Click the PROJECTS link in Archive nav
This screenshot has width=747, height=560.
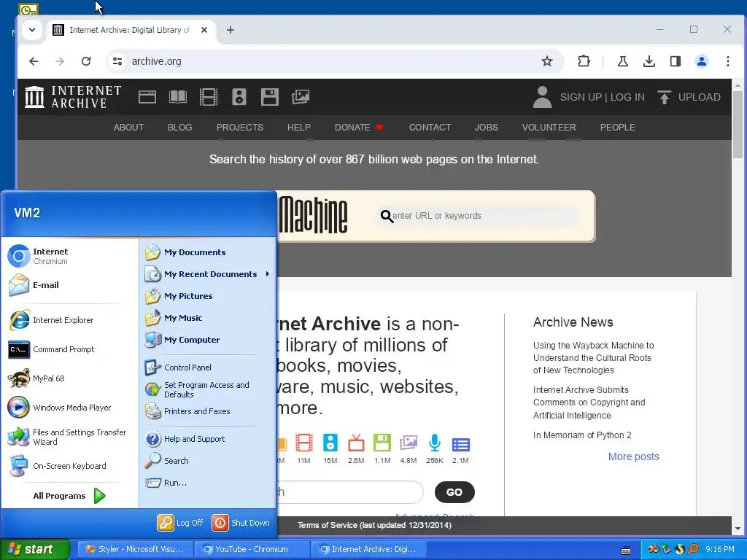(239, 127)
